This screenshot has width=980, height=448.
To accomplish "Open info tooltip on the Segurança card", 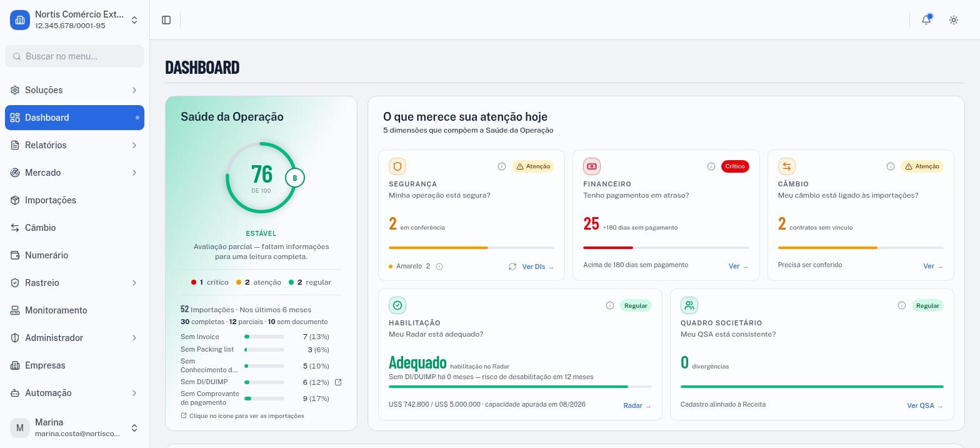I will (502, 166).
